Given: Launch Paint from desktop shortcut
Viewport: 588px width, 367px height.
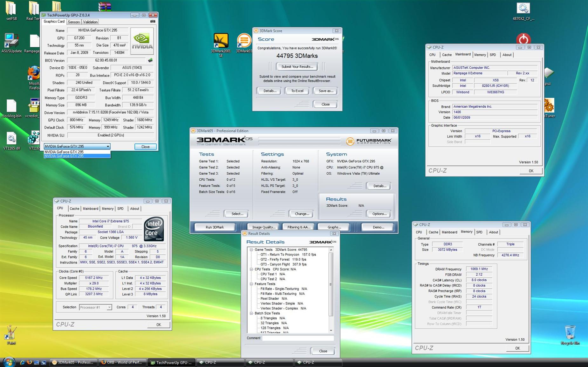Looking at the screenshot, I should [11, 335].
